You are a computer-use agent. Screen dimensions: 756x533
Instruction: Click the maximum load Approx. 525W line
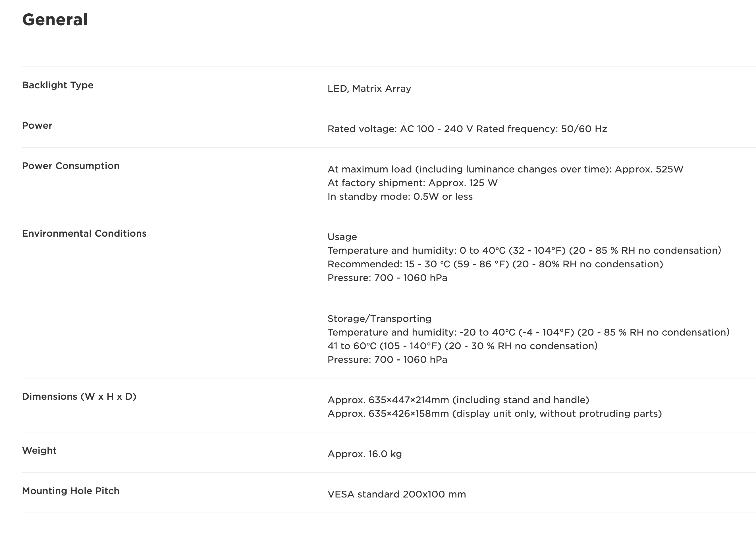click(x=505, y=169)
